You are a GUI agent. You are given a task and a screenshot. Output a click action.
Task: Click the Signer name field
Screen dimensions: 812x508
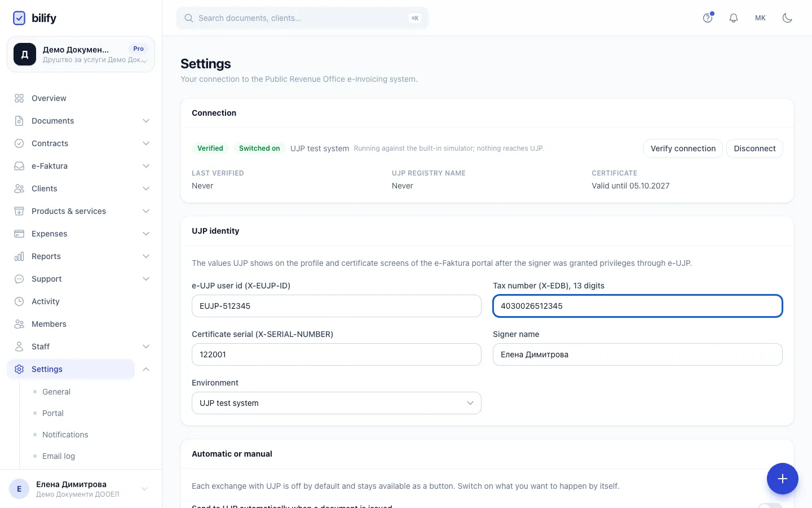[638, 354]
